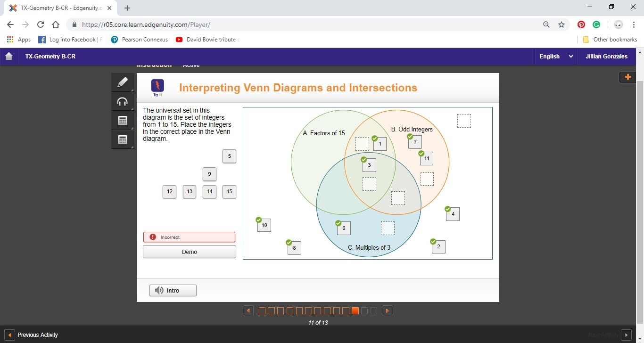Open the Grammarly extension
The width and height of the screenshot is (644, 343).
[x=596, y=24]
